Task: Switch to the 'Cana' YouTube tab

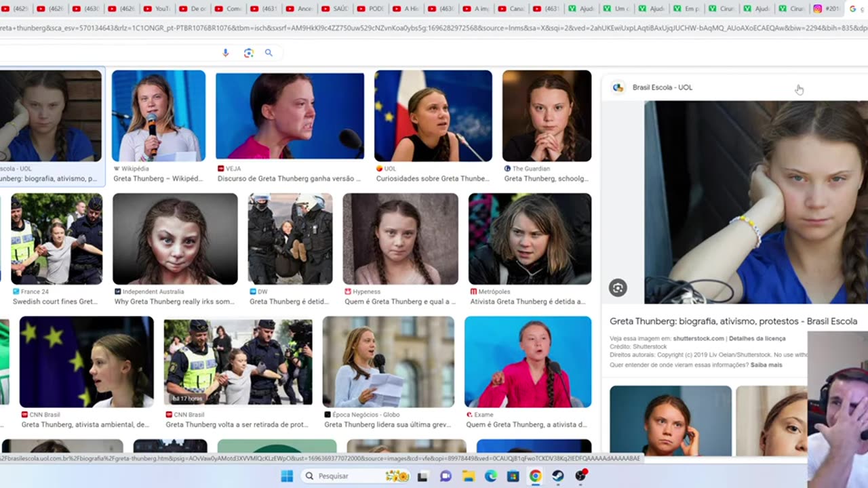Action: pos(511,9)
